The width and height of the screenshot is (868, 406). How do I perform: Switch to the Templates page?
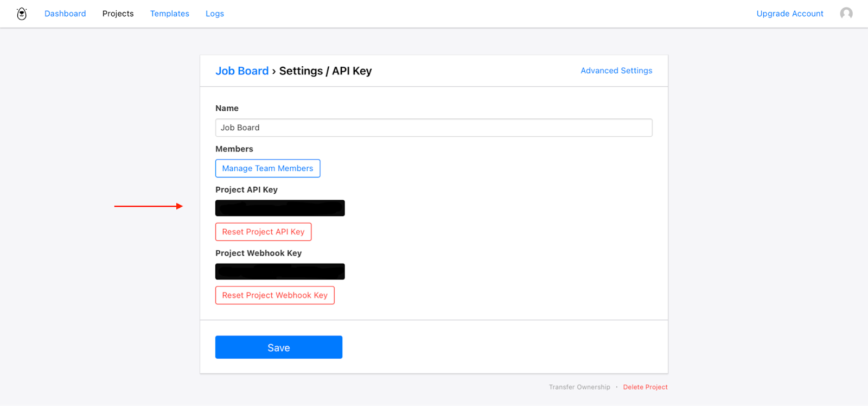tap(170, 14)
